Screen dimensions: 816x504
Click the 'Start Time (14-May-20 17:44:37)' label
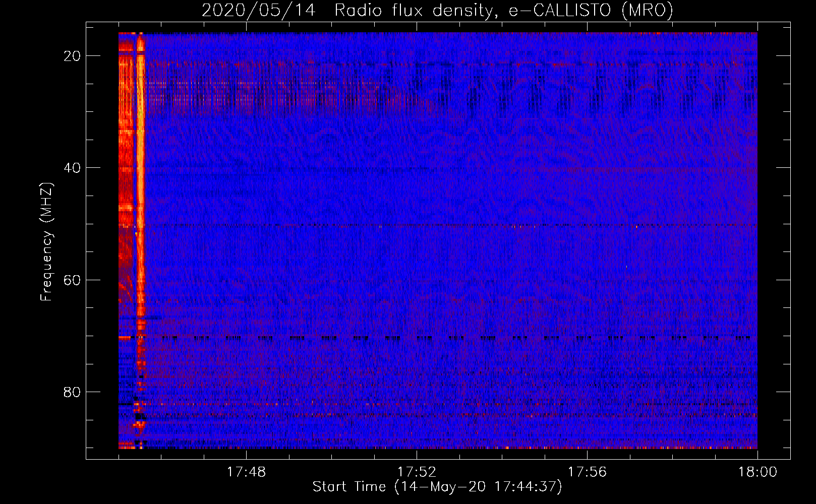[x=437, y=487]
